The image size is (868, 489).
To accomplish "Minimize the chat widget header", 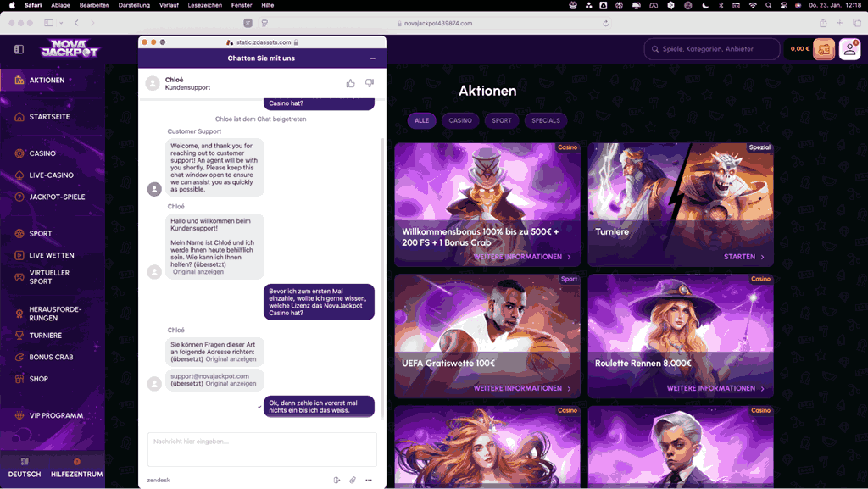I will [373, 58].
